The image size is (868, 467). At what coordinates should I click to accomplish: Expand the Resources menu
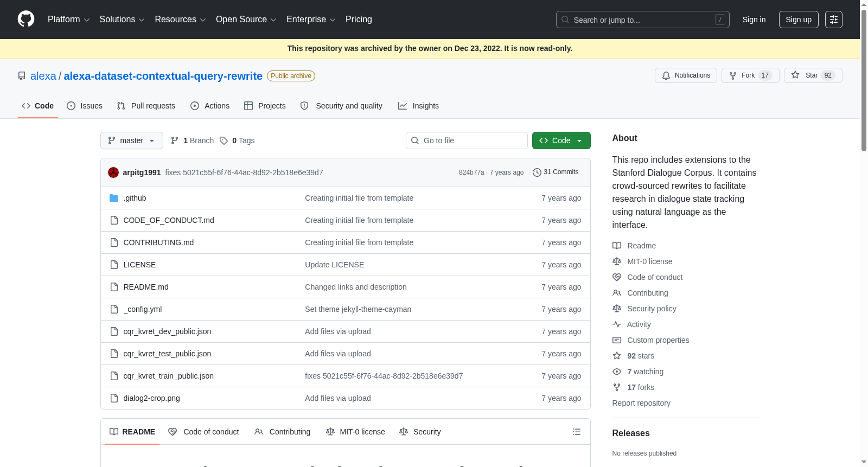pyautogui.click(x=180, y=20)
